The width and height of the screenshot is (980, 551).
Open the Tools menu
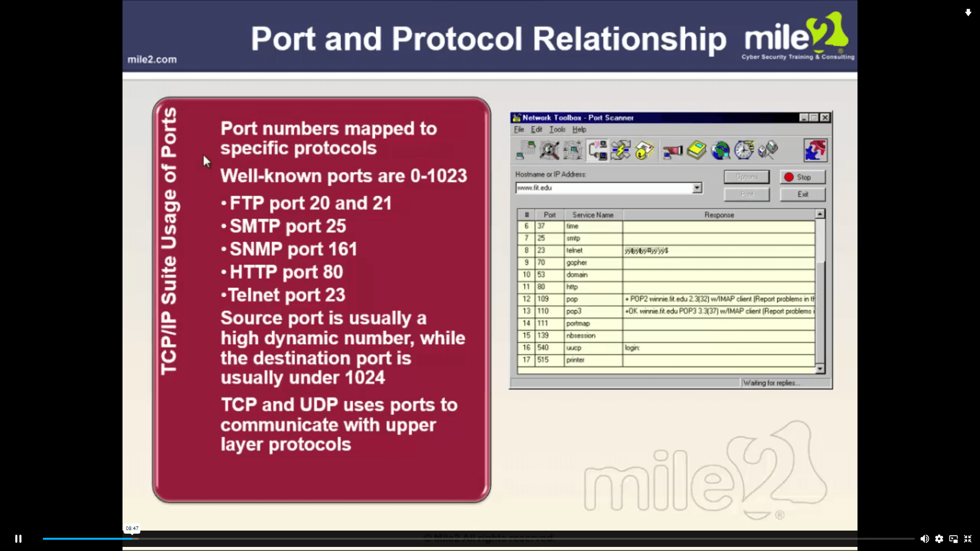pyautogui.click(x=557, y=130)
